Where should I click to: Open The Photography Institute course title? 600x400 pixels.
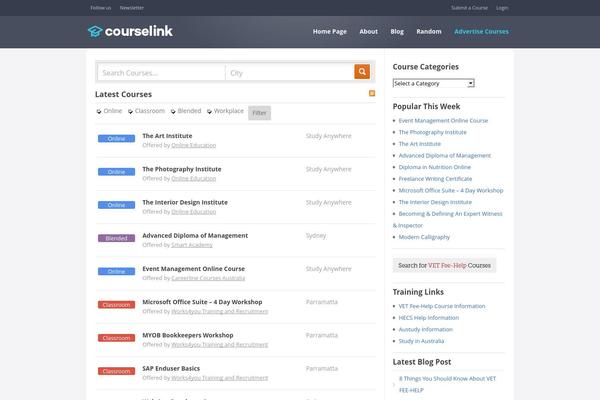(182, 169)
